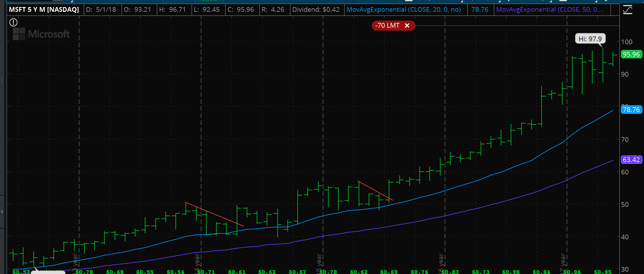Click the Dividend: $0.42 header field
Image resolution: width=644 pixels, height=274 pixels.
click(316, 10)
